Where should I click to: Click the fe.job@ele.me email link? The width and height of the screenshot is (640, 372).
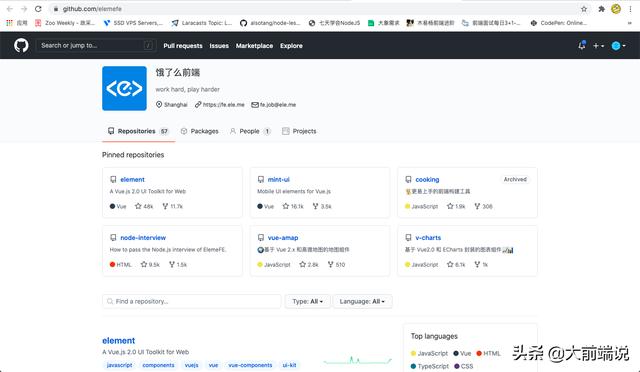click(278, 105)
